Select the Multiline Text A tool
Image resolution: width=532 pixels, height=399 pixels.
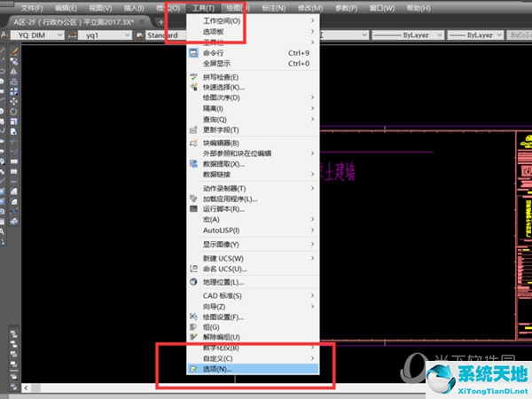[2, 231]
